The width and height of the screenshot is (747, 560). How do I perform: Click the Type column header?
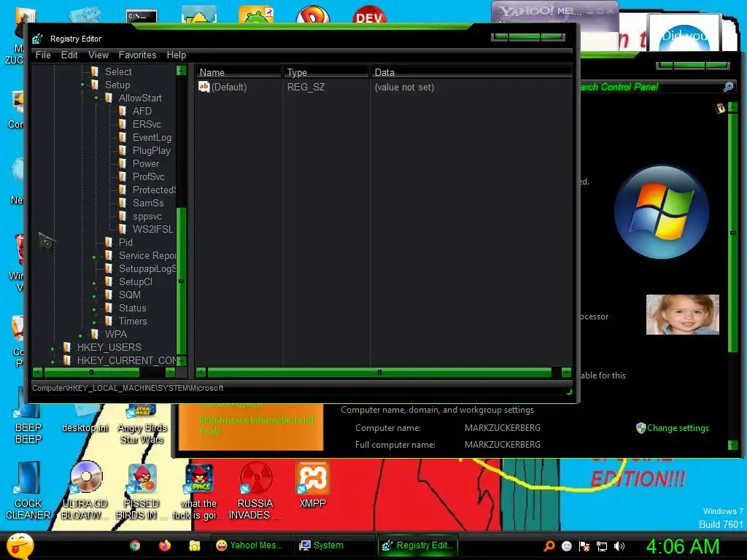click(x=326, y=72)
